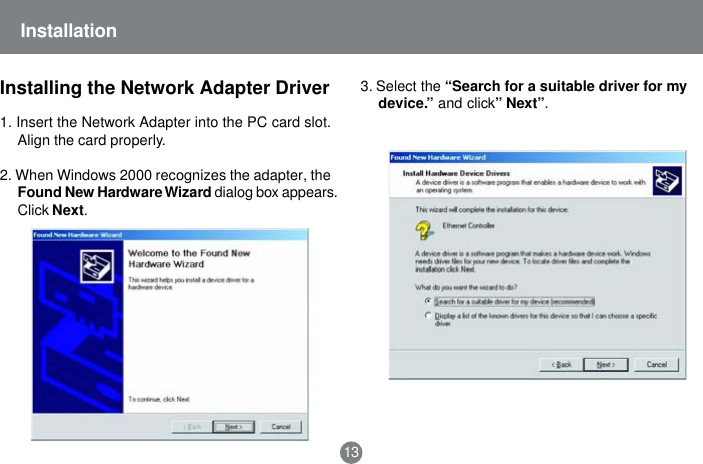Click Cancel in Install Hardware Device Drivers dialog
The image size is (703, 464).
657,364
